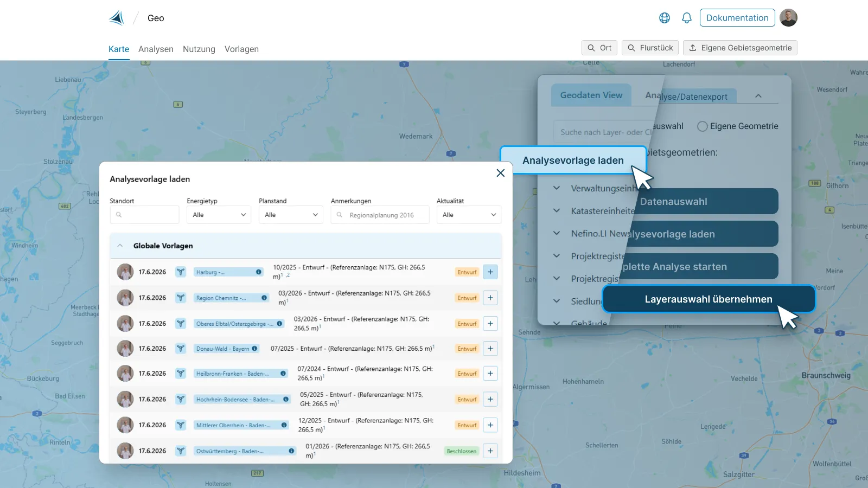Expand the Verwaltungseinheiten layer group

point(557,188)
